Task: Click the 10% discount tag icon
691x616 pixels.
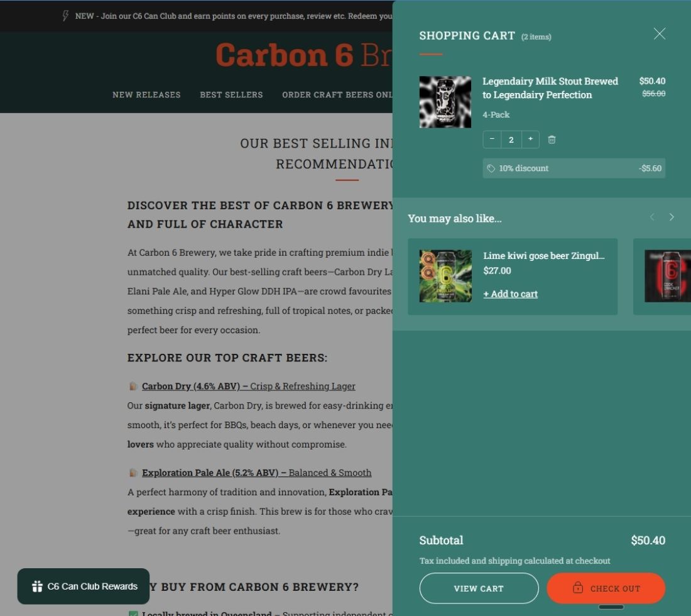Action: (491, 168)
